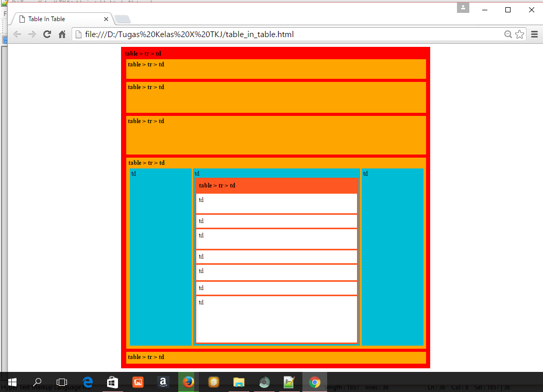This screenshot has width=543, height=392.
Task: Go back to the previous page
Action: 17,34
